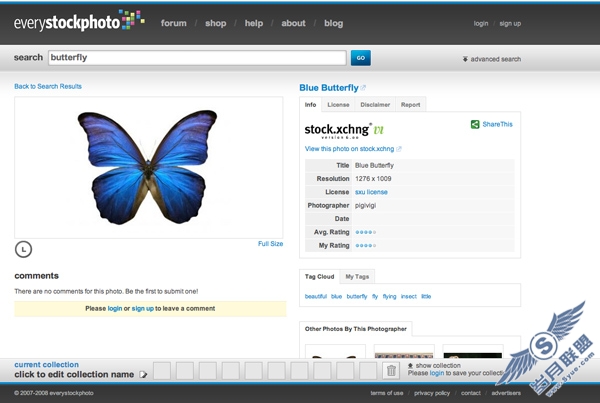
Task: Click the pigivigi photographer name
Action: 365,206
